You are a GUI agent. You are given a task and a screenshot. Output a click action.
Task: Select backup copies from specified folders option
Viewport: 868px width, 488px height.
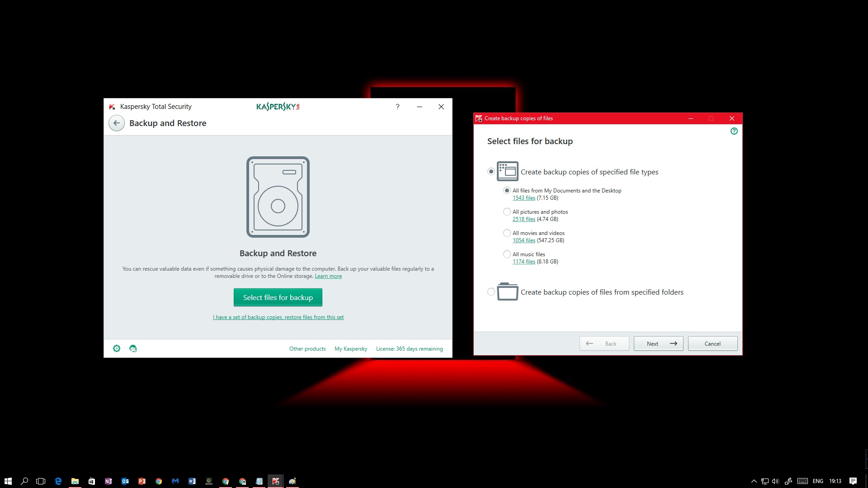tap(491, 292)
